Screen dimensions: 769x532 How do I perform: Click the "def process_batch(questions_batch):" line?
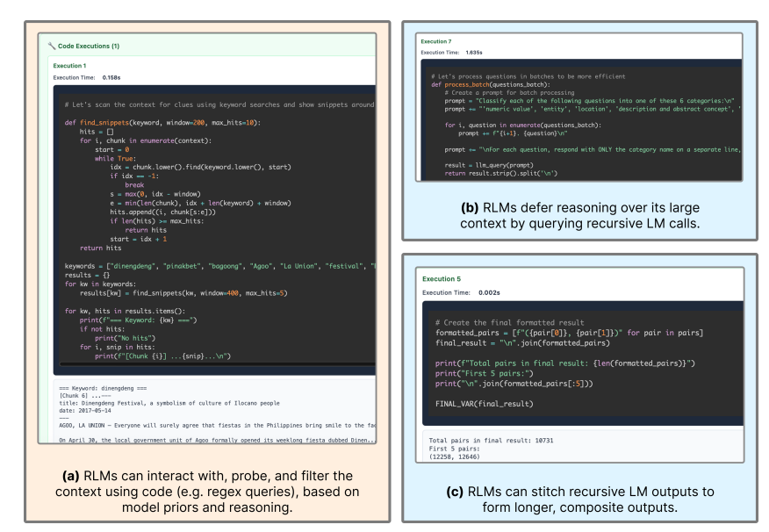point(491,85)
